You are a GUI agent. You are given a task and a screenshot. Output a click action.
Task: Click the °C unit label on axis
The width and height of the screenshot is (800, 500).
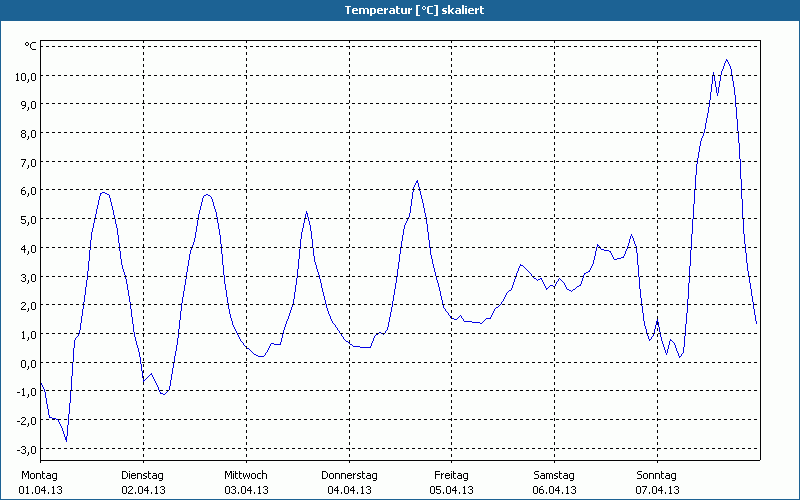[30, 46]
